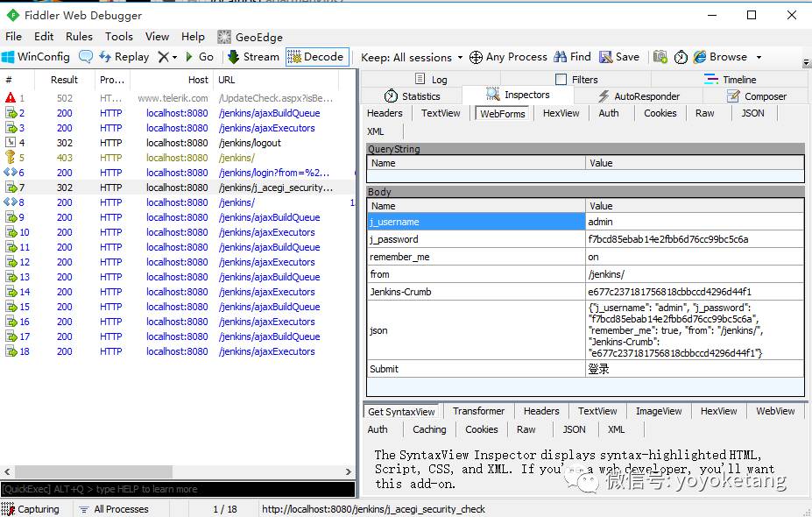Viewport: 812px width, 517px height.
Task: Open the View menu
Action: 157,37
